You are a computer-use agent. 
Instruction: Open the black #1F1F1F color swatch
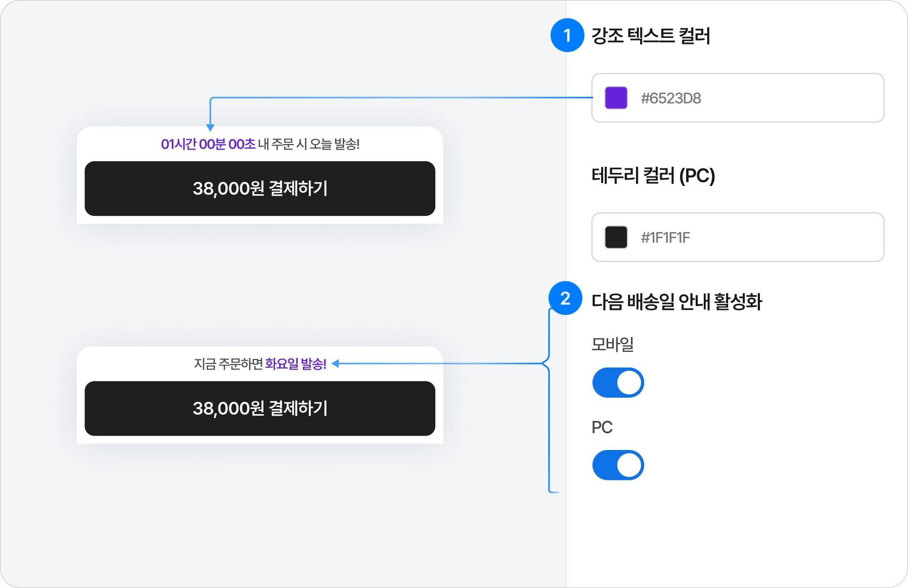coord(616,237)
